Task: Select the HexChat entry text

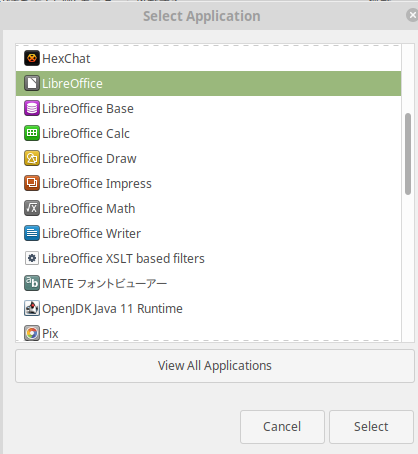Action: (66, 59)
